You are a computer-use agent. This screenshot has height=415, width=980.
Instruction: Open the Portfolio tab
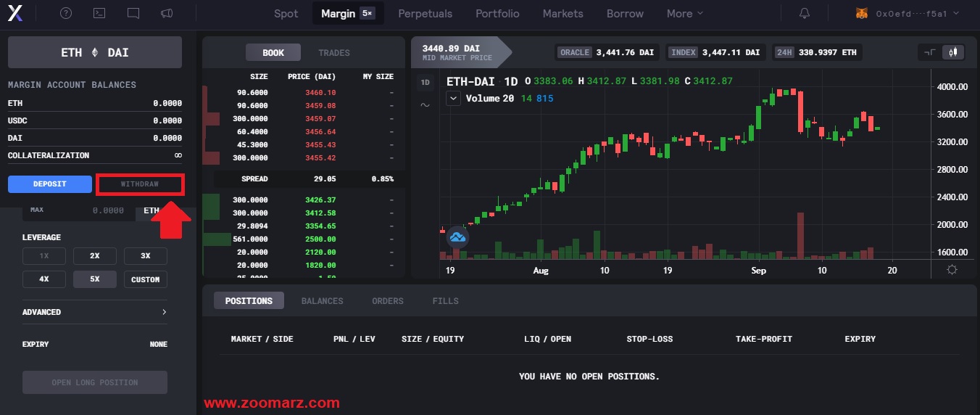[x=497, y=13]
